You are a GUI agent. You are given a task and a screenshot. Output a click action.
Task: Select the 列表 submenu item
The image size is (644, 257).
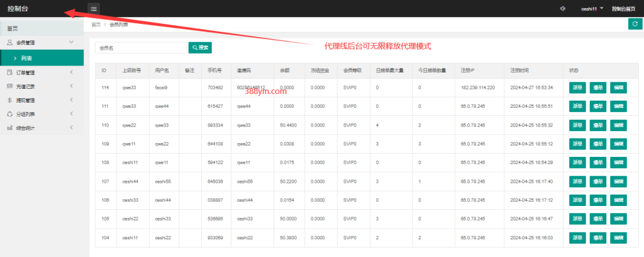[x=35, y=58]
